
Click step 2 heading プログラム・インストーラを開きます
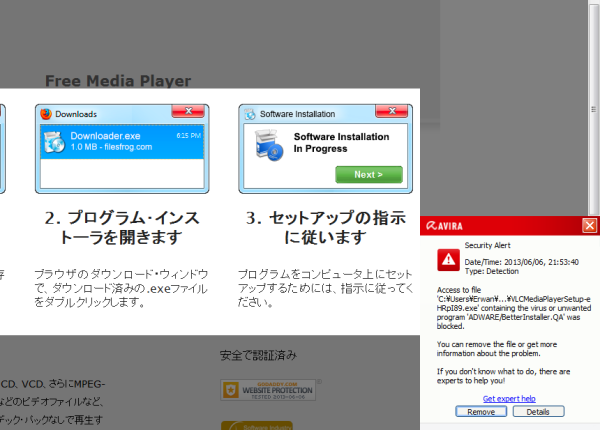point(122,227)
